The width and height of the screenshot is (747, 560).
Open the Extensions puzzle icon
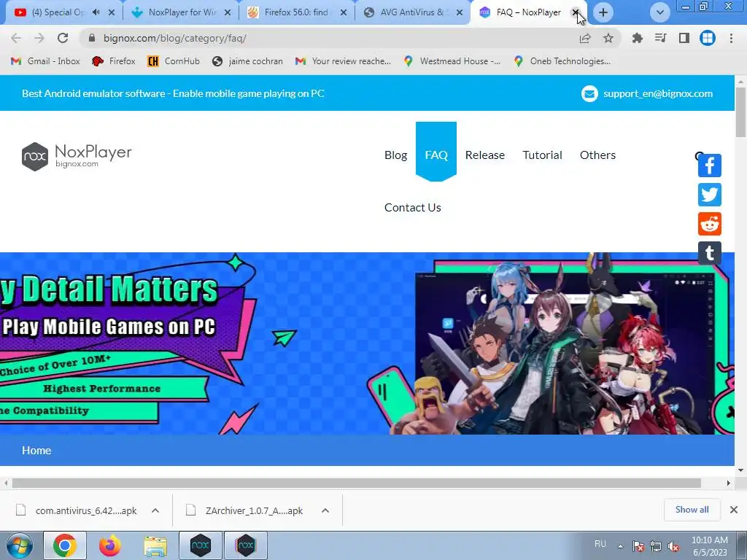637,38
